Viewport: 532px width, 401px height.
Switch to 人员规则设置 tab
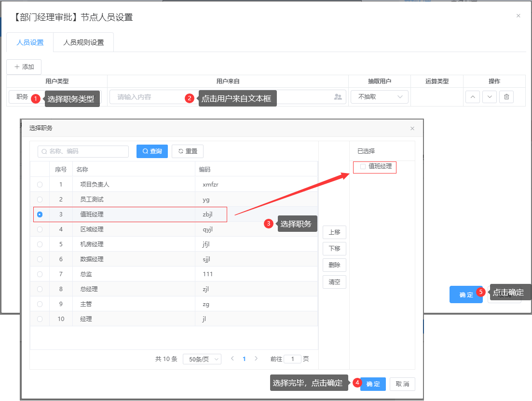click(83, 42)
